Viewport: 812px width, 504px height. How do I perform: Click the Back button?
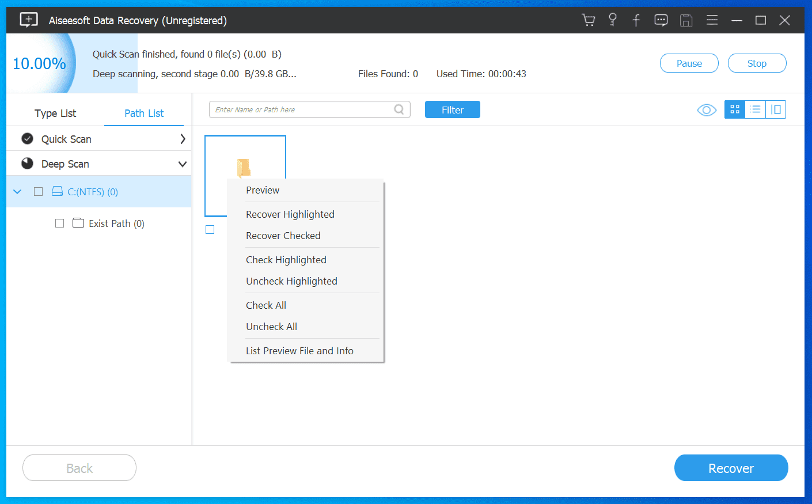pos(79,468)
